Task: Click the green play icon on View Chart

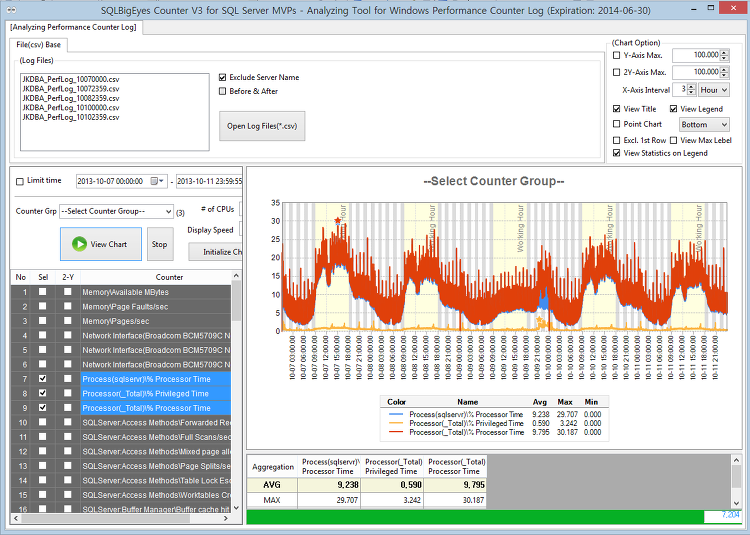Action: [x=78, y=244]
